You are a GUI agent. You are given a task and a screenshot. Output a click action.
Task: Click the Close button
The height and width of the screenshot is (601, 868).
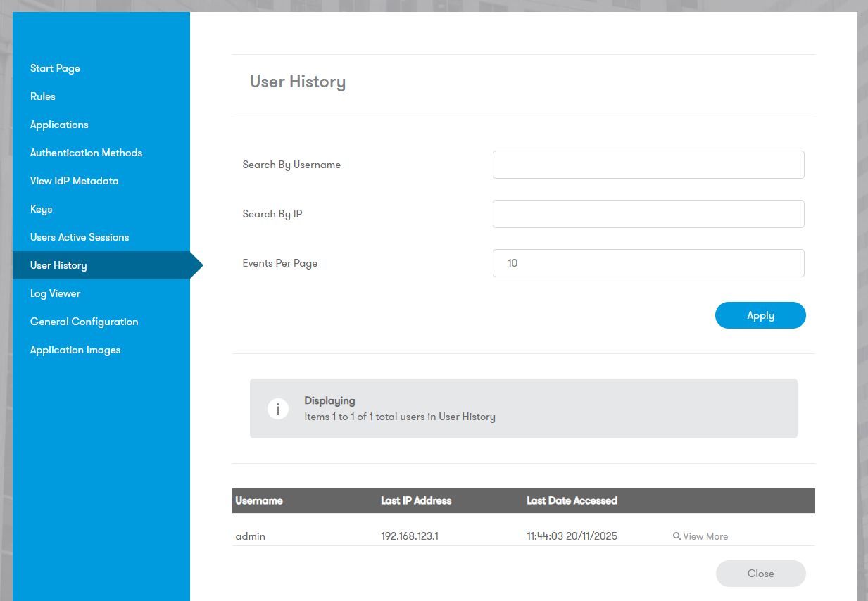760,574
